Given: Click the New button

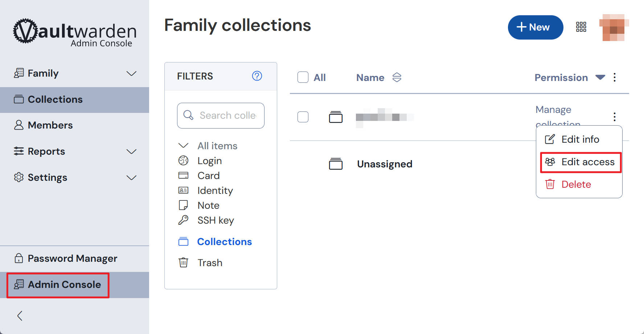Looking at the screenshot, I should click(x=535, y=27).
